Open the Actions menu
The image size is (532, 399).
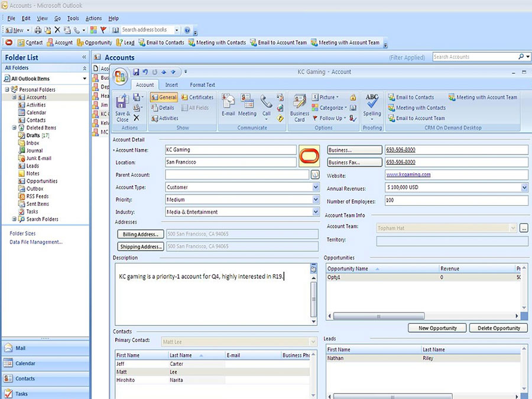point(93,18)
